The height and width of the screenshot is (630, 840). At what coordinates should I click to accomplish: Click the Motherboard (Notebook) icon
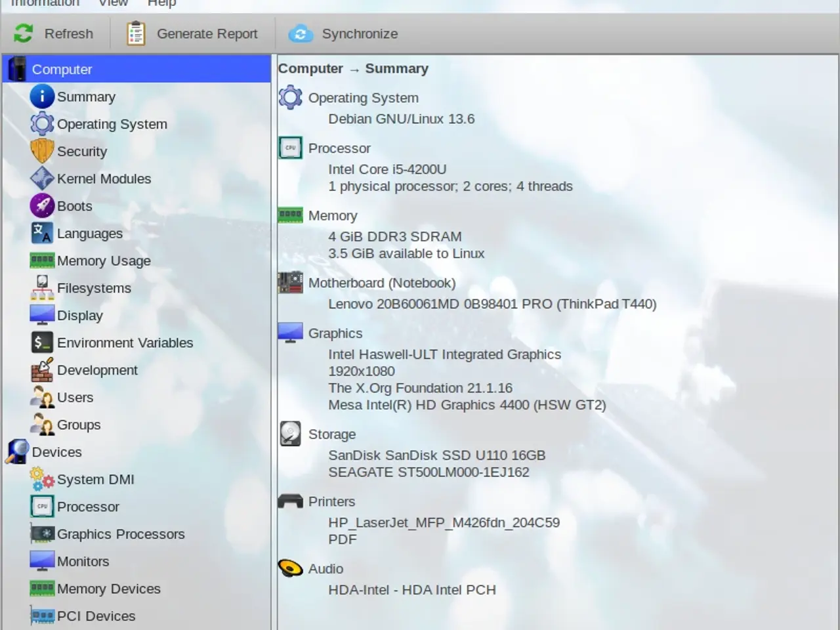(x=290, y=282)
